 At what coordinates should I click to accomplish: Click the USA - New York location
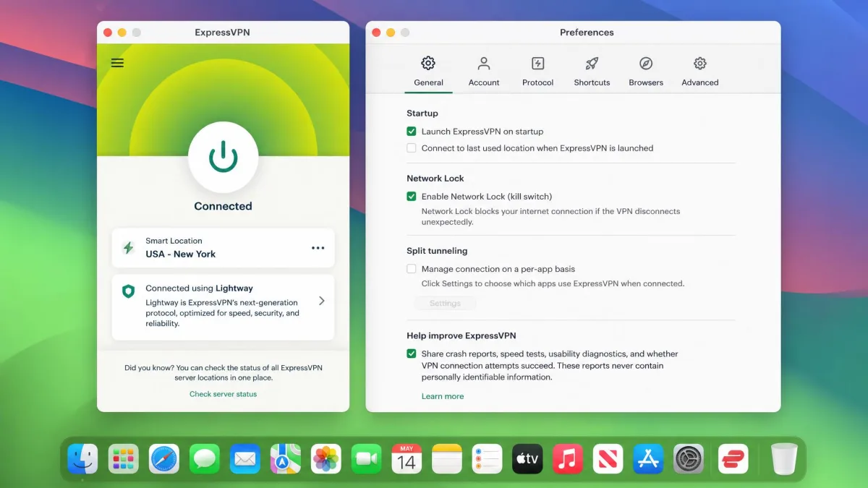[181, 254]
